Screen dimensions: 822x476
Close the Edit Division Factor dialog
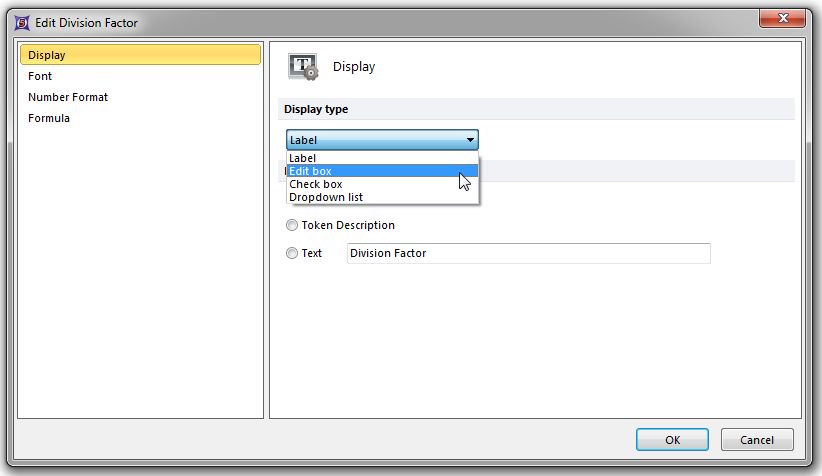coord(784,19)
